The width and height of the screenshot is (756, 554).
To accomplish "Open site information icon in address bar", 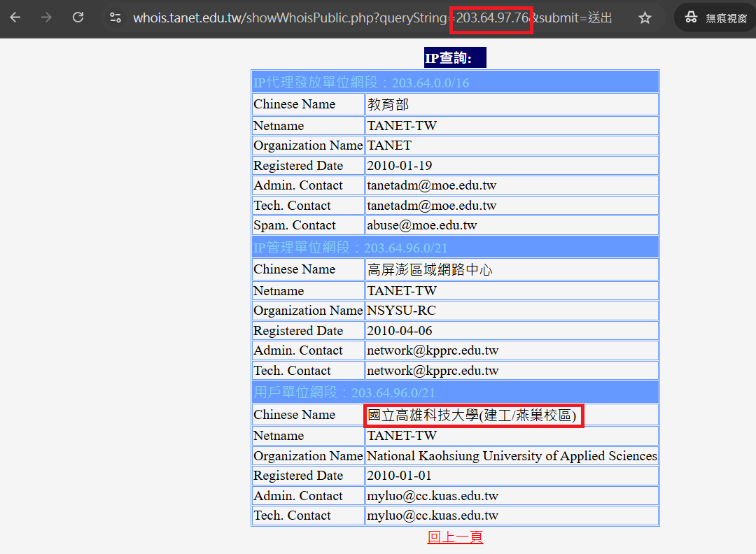I will pyautogui.click(x=115, y=17).
